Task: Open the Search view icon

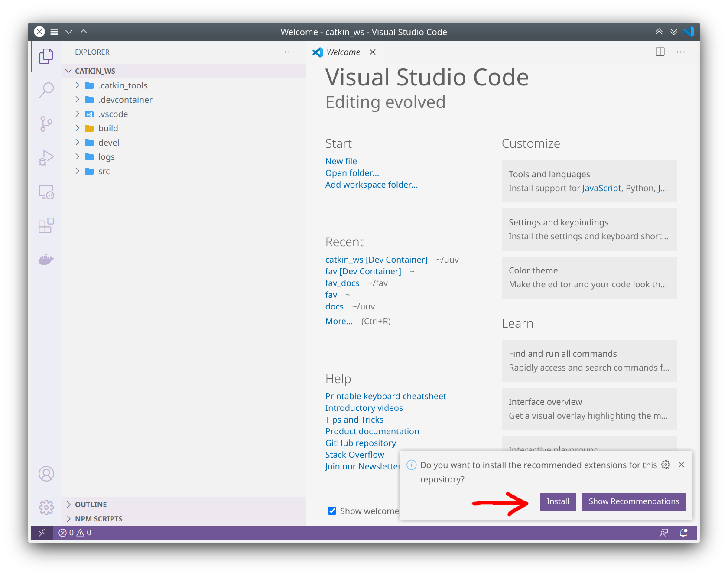Action: click(x=46, y=90)
